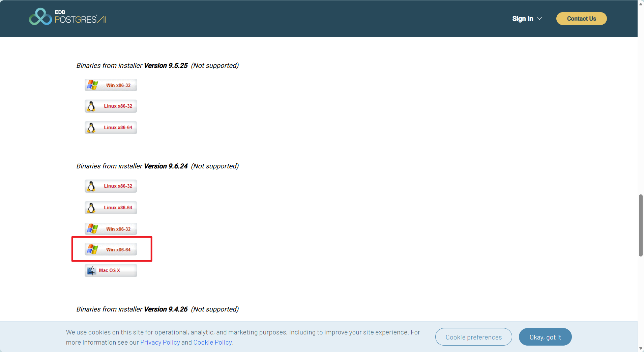Download Linux x86-64 binaries for Version 9.6.24

pyautogui.click(x=111, y=207)
